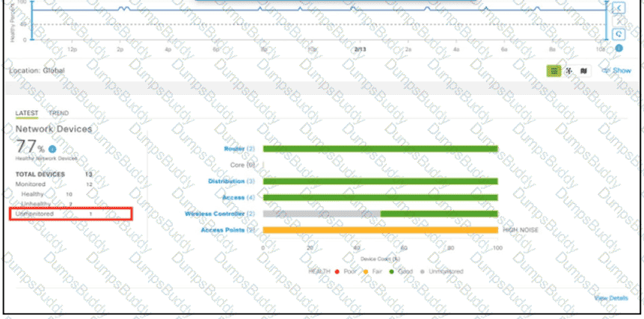This screenshot has height=319, width=644.
Task: Open the Access (4) device category
Action: [239, 198]
